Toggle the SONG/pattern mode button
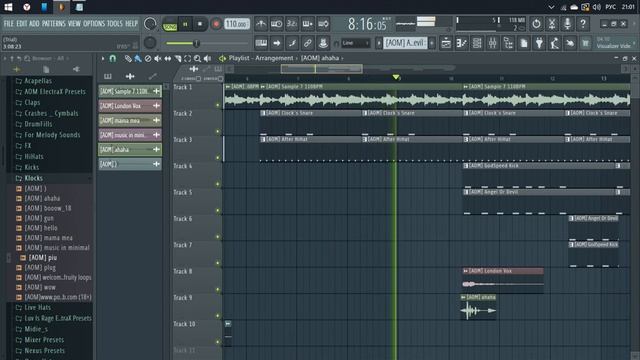640x360 pixels. (169, 24)
